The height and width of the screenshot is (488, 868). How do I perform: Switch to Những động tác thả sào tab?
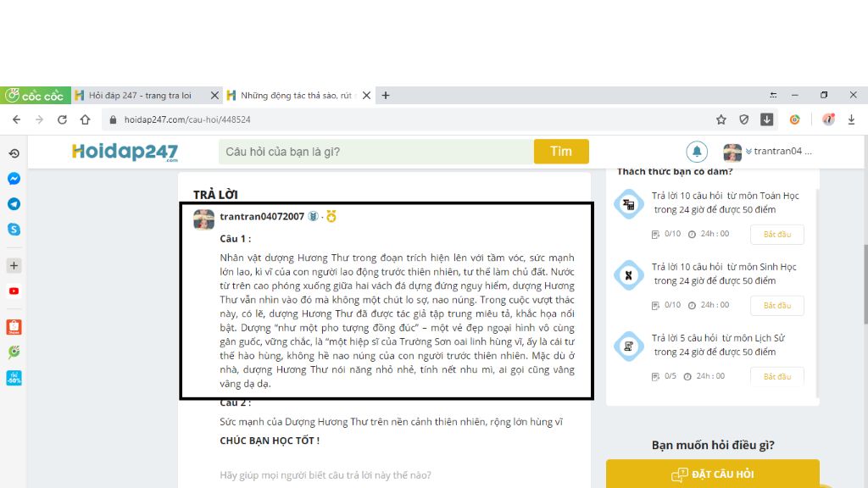[x=296, y=95]
